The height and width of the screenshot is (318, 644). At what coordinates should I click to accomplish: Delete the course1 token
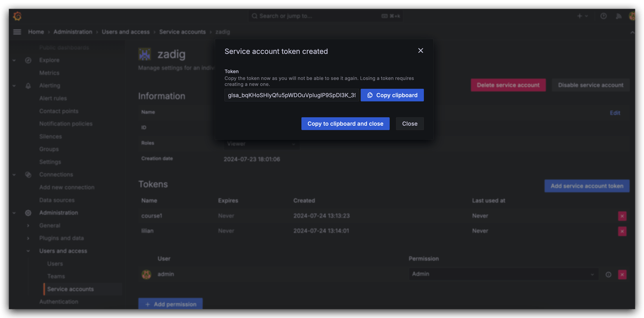coord(622,216)
